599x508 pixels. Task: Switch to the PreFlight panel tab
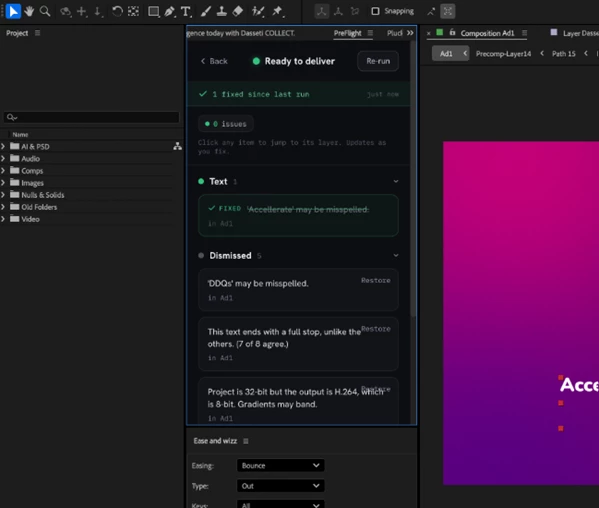[347, 33]
